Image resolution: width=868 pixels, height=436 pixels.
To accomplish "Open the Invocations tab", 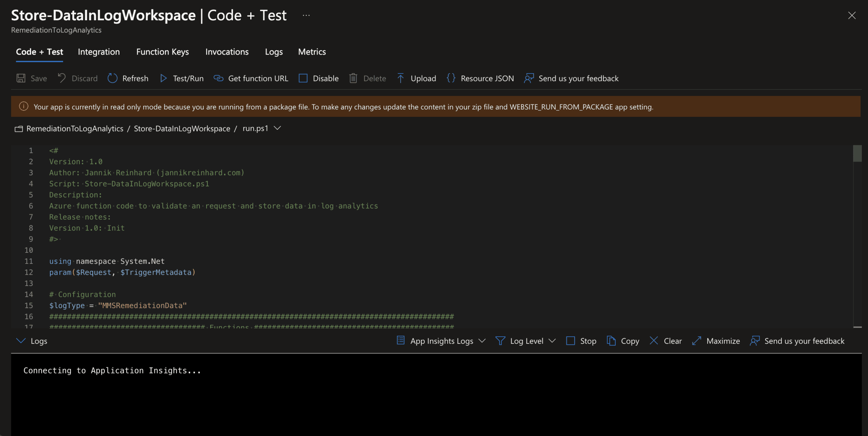I will (x=227, y=52).
